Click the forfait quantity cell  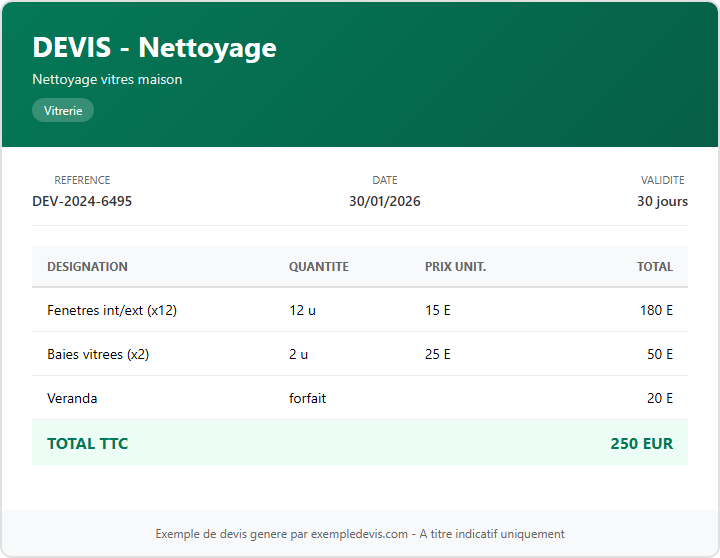click(x=307, y=398)
